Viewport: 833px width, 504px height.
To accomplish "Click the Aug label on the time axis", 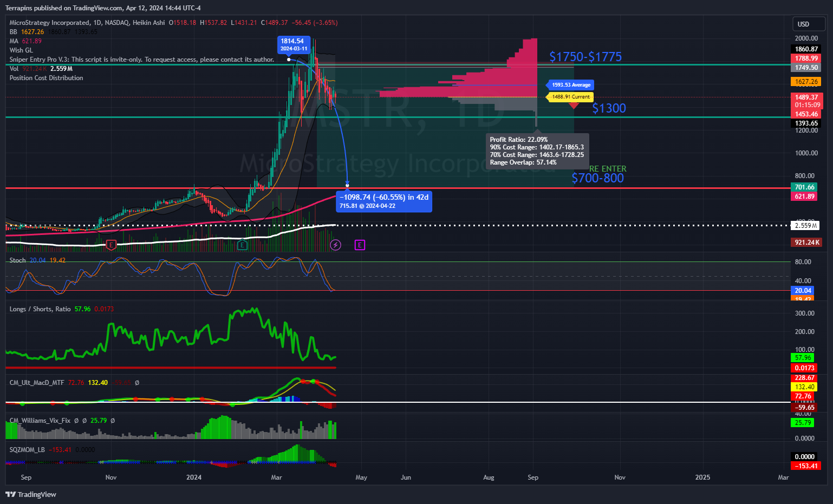I will tap(489, 477).
